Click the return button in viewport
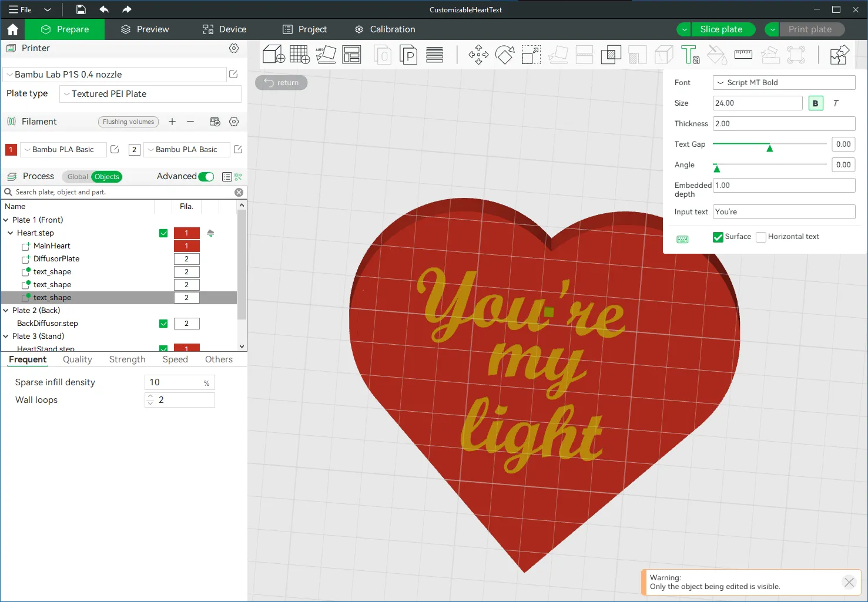The height and width of the screenshot is (602, 868). click(x=281, y=83)
